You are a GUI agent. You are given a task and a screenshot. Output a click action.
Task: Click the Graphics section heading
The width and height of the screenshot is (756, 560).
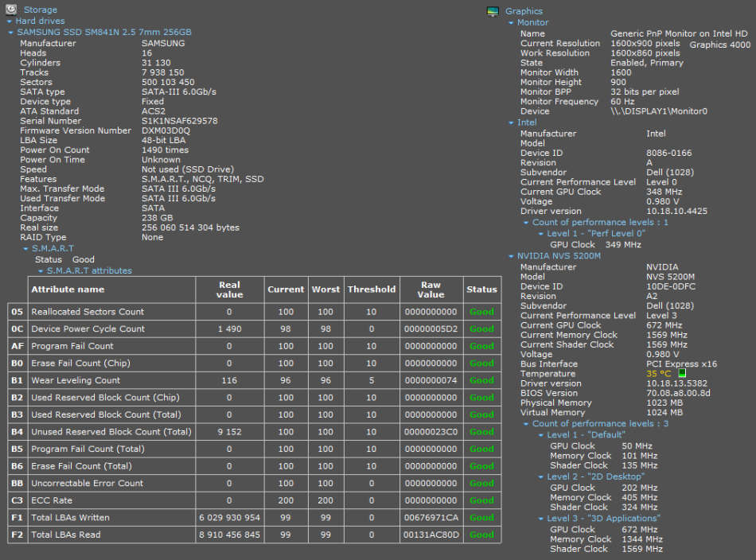tap(524, 11)
